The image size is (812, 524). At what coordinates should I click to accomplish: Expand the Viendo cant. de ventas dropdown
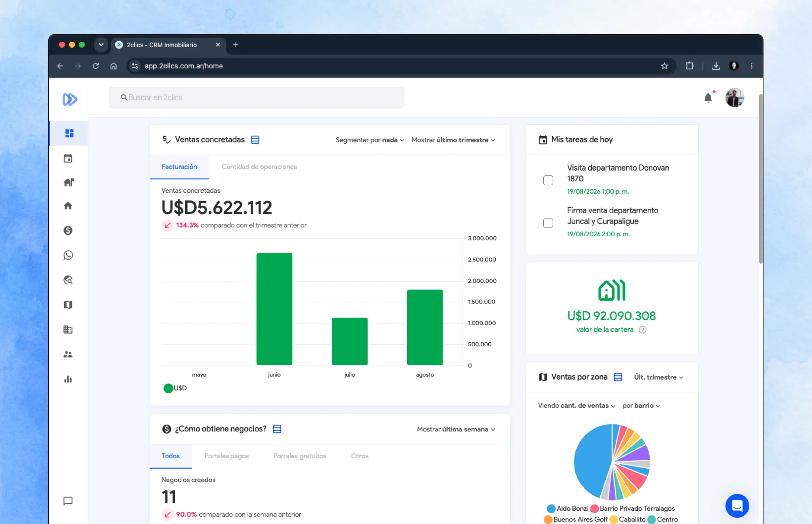pos(577,405)
